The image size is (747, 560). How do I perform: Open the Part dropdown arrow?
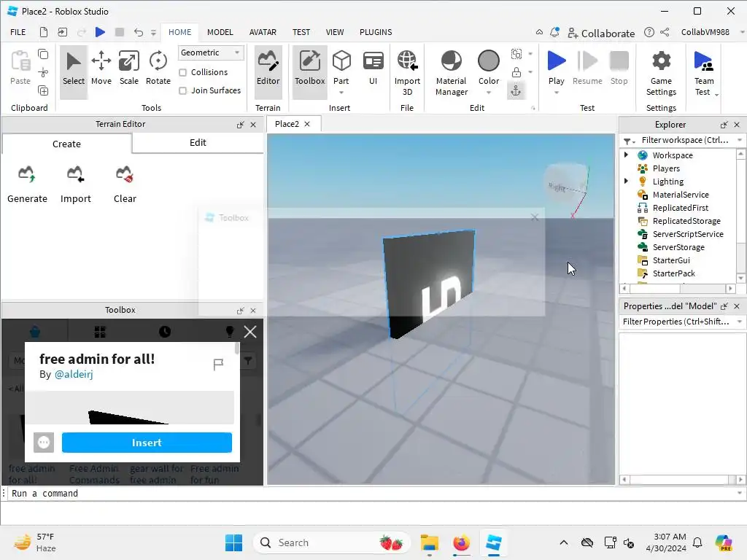click(341, 93)
